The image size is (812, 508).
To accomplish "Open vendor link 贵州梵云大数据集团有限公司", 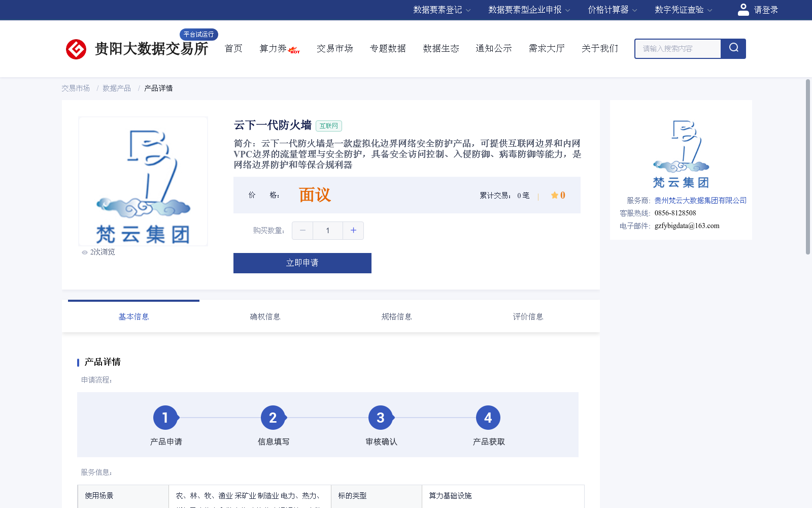I will [x=700, y=201].
